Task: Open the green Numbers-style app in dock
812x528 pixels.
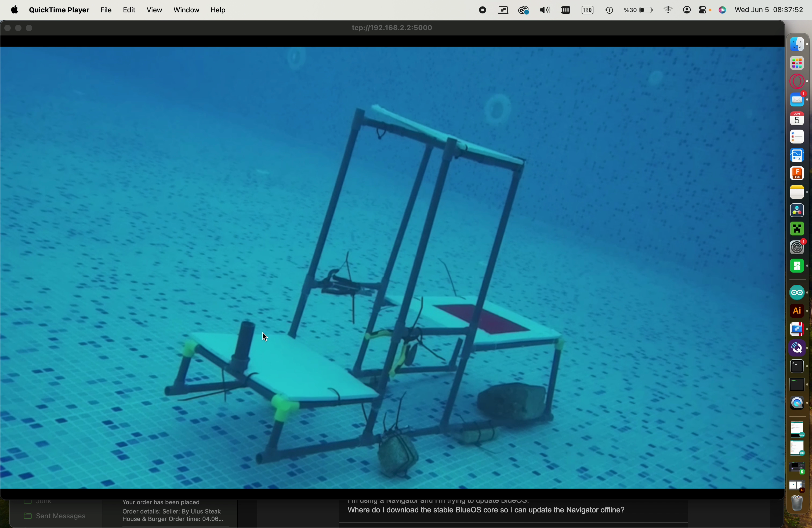Action: [797, 266]
